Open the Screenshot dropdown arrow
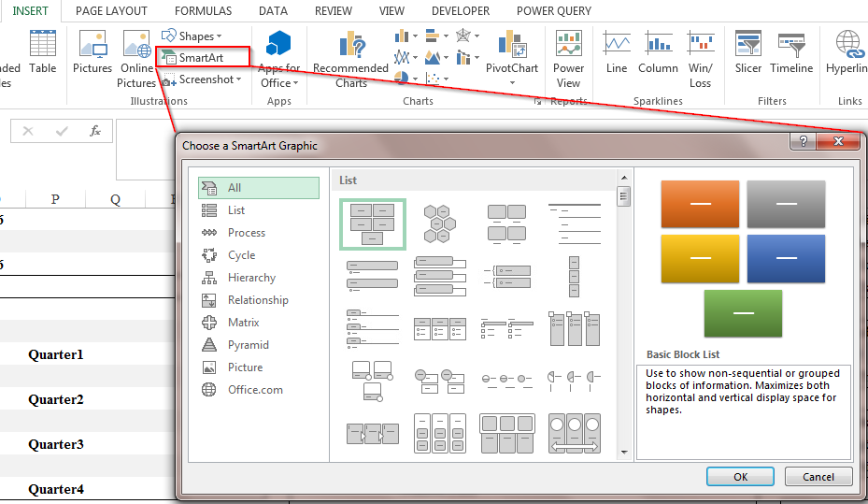Image resolution: width=868 pixels, height=504 pixels. click(238, 79)
